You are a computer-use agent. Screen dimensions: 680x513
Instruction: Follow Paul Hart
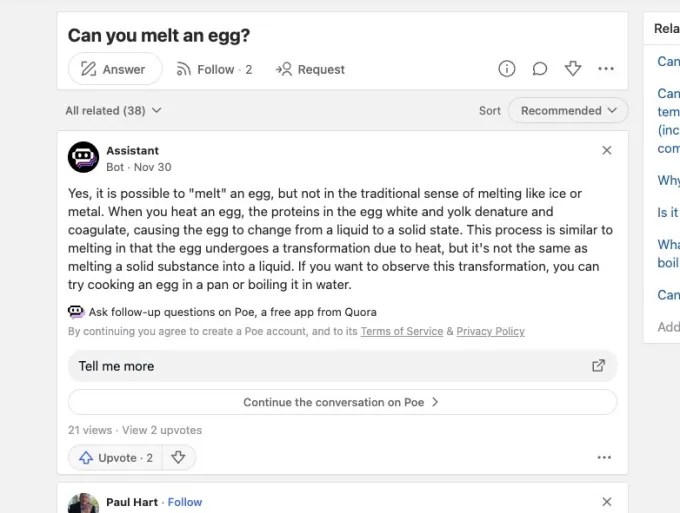(185, 502)
